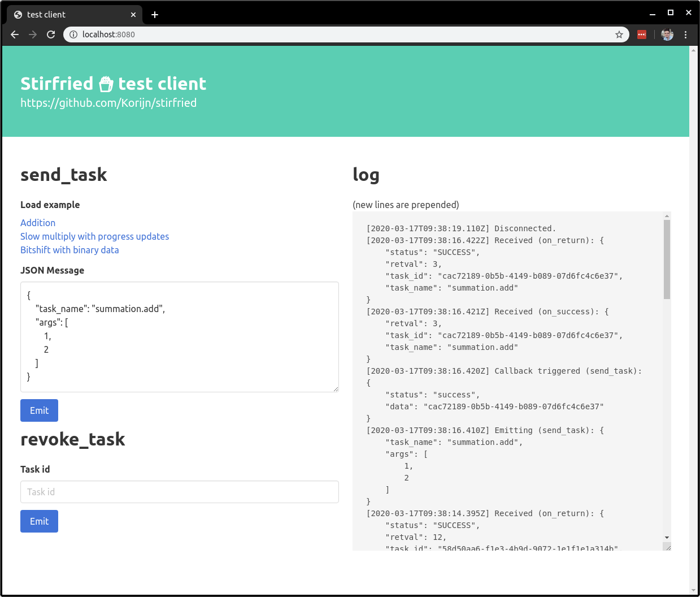
Task: Focus the localhost:8080 address bar
Action: click(x=346, y=34)
